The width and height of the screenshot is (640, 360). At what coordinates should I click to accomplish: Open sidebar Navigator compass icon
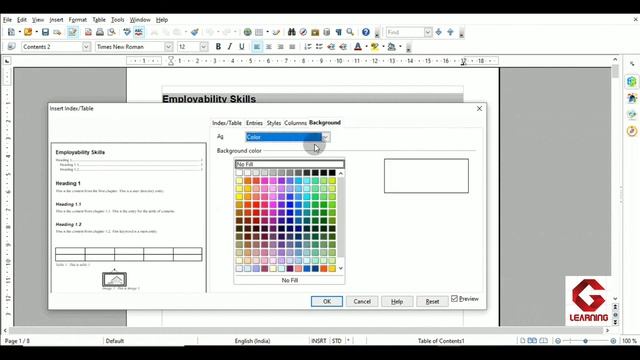point(632,131)
